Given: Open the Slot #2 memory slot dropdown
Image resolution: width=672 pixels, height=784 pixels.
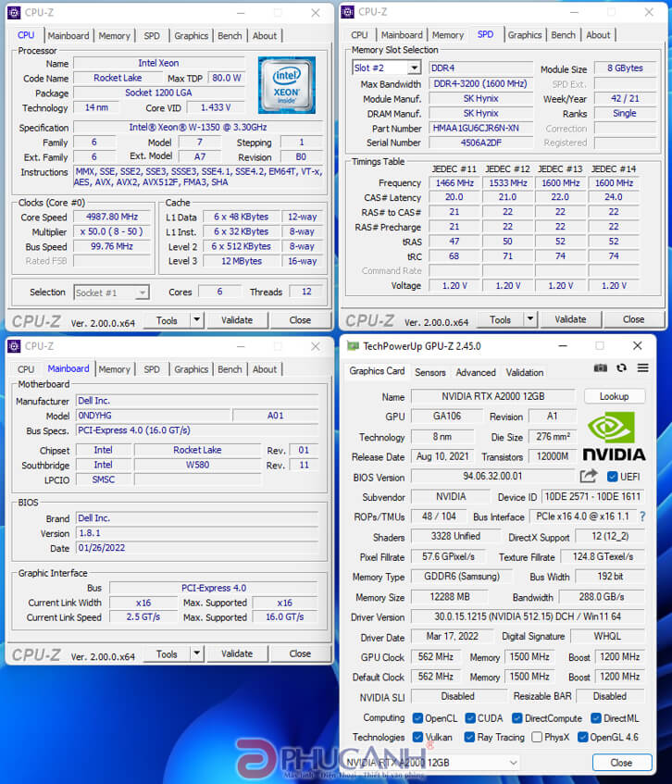Looking at the screenshot, I should (x=414, y=68).
